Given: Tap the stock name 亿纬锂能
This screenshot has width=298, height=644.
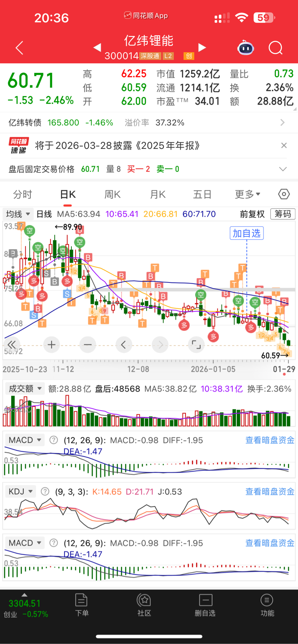Looking at the screenshot, I should click(149, 40).
